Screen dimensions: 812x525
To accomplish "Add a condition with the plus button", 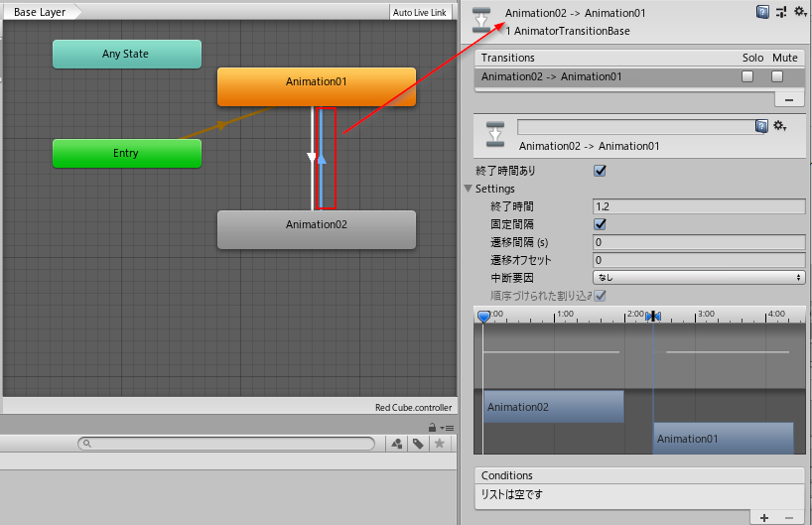I will pos(764,517).
